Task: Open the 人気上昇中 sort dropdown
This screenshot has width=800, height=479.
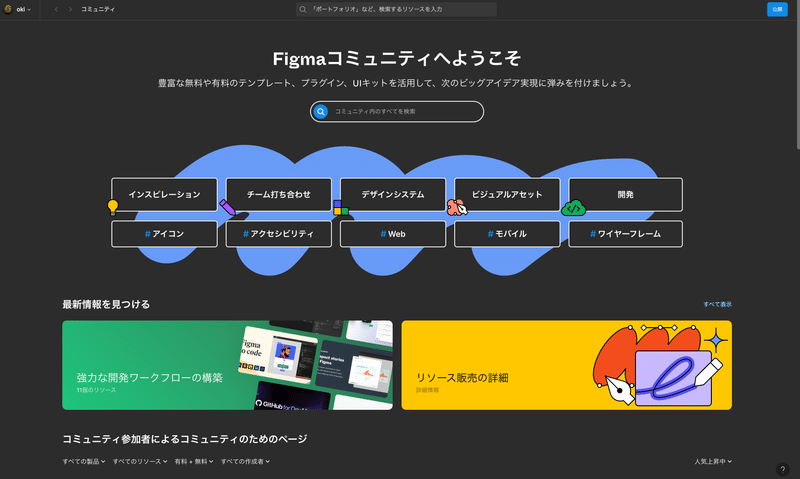Action: click(x=713, y=462)
